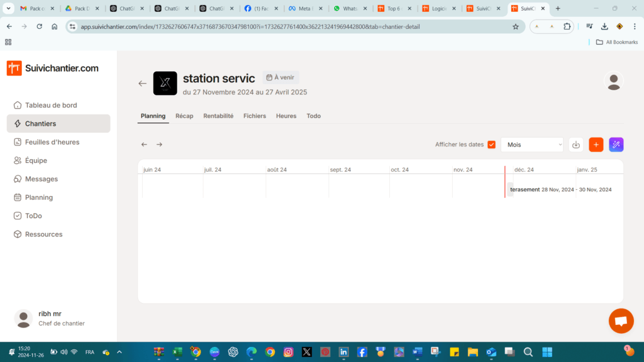Click the purple magic wand icon
The image size is (644, 362).
616,145
